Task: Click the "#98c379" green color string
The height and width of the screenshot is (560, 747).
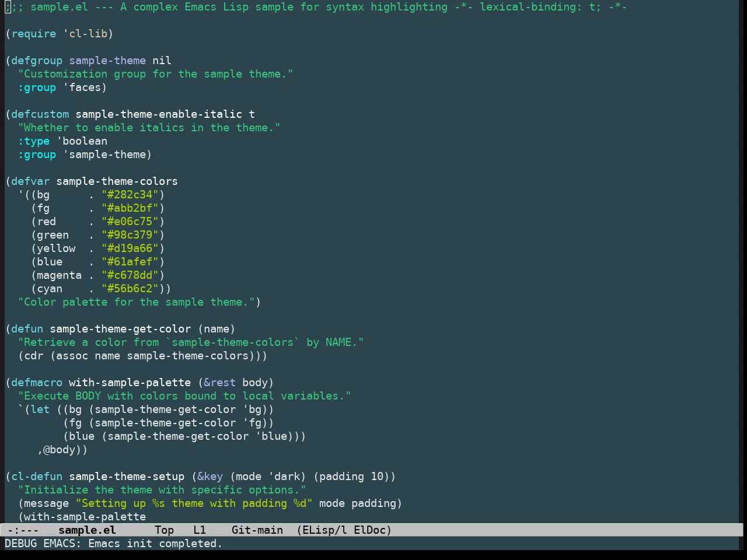Action: 130,235
